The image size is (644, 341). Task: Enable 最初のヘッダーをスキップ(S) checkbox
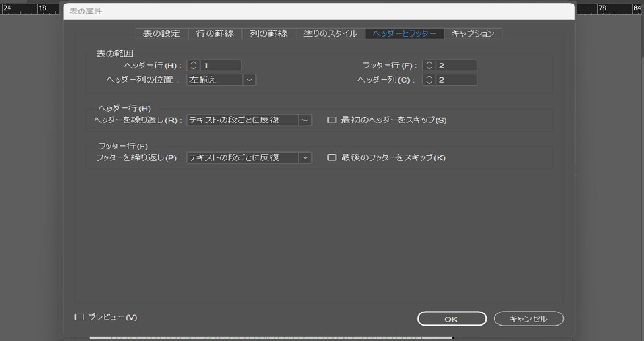pos(332,120)
